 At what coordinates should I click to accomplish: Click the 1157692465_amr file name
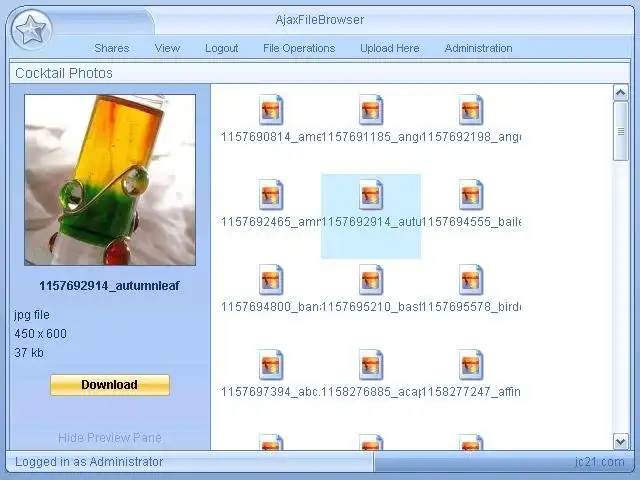pos(271,222)
